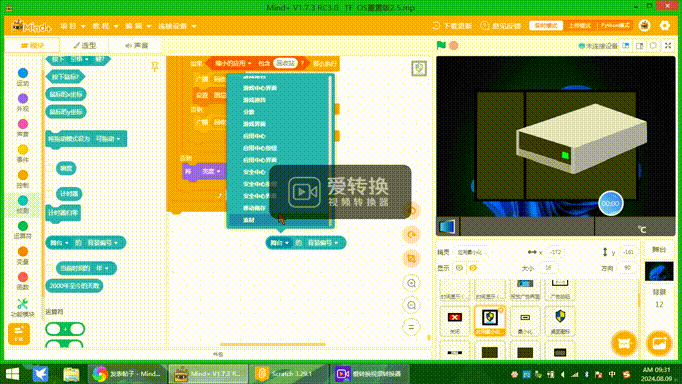The height and width of the screenshot is (384, 682).
Task: Select the 声音 sound category circle
Action: click(x=23, y=124)
